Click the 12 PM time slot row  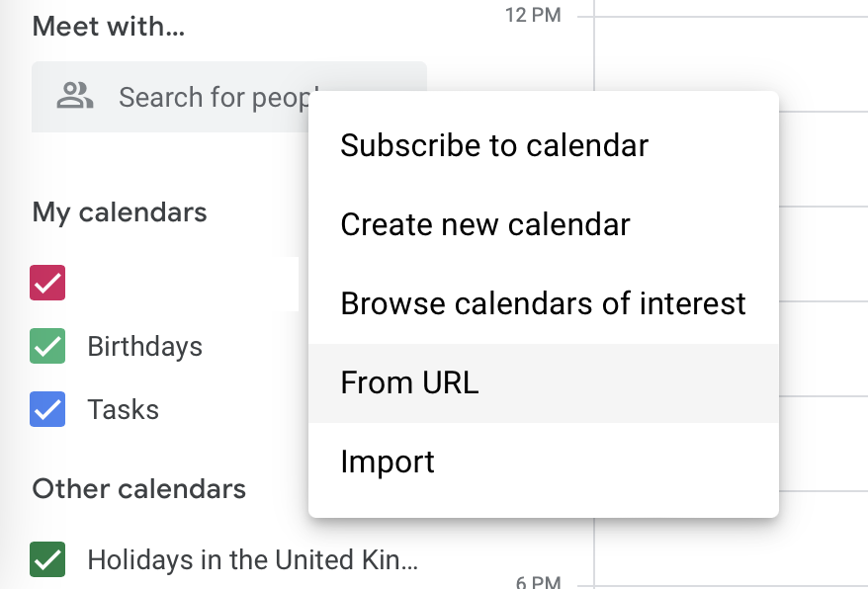(731, 63)
